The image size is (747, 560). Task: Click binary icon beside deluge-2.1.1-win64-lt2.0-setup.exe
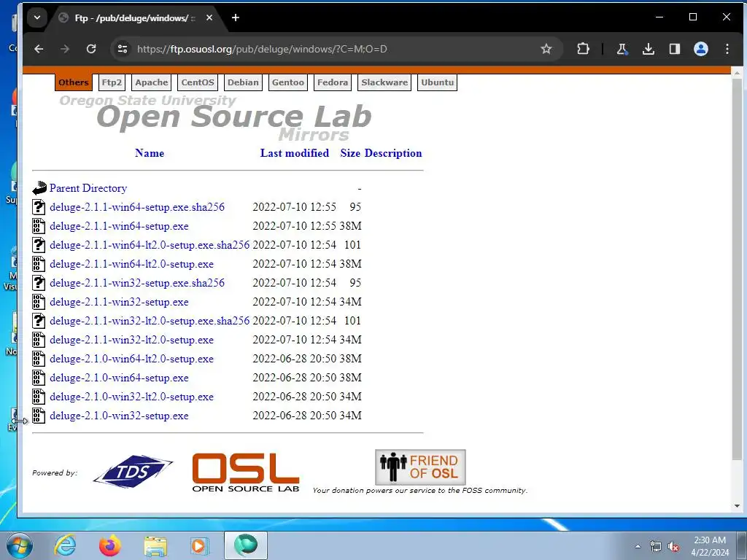[x=39, y=264]
